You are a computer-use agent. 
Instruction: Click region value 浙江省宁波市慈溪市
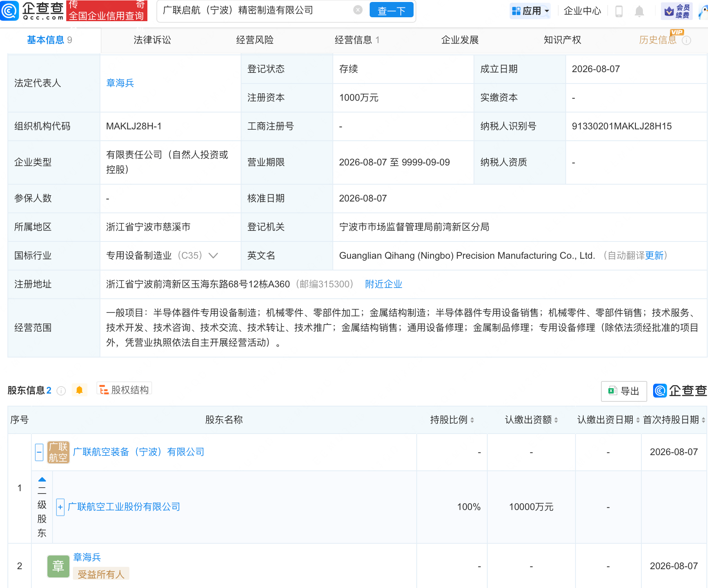148,227
